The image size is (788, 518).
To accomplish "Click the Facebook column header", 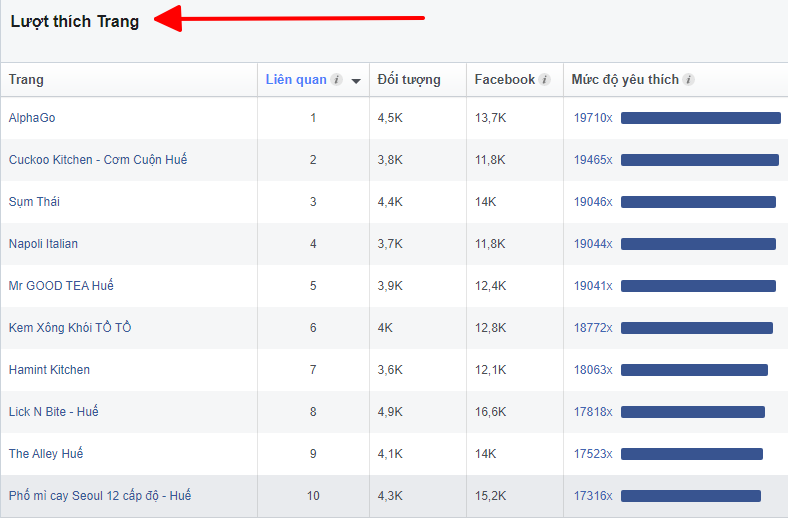I will point(505,79).
